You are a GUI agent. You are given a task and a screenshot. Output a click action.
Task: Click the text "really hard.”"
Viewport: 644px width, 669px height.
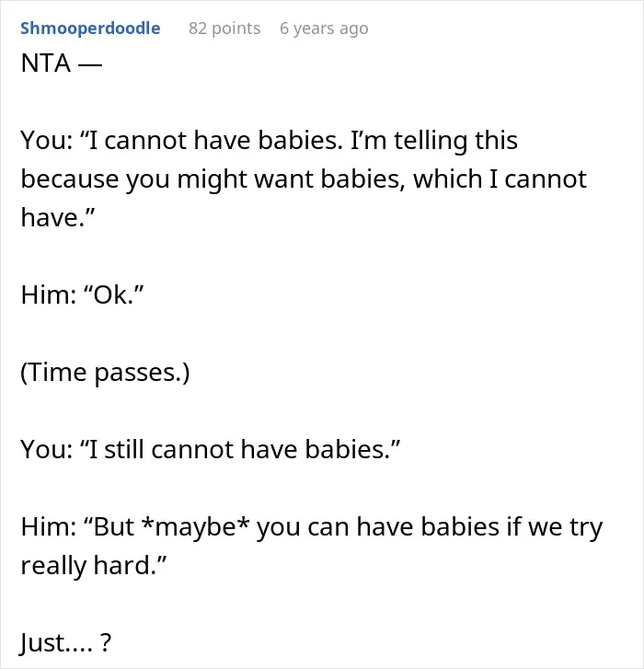coord(93,566)
